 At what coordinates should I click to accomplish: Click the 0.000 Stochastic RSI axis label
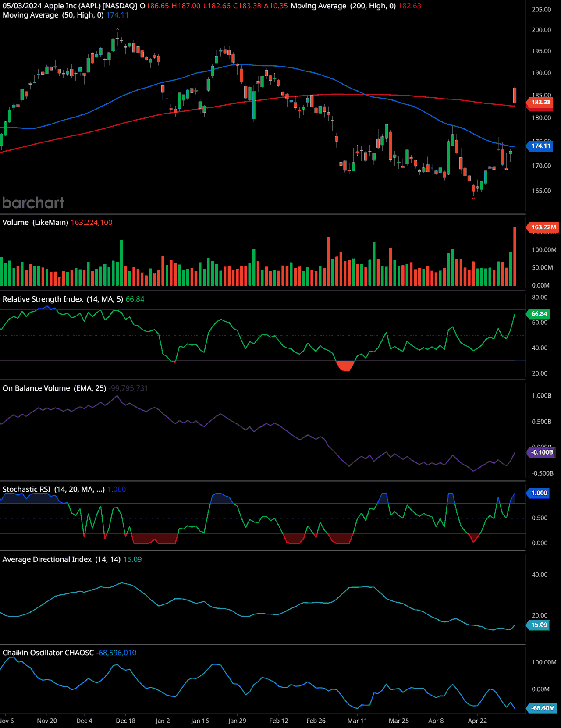(x=540, y=543)
